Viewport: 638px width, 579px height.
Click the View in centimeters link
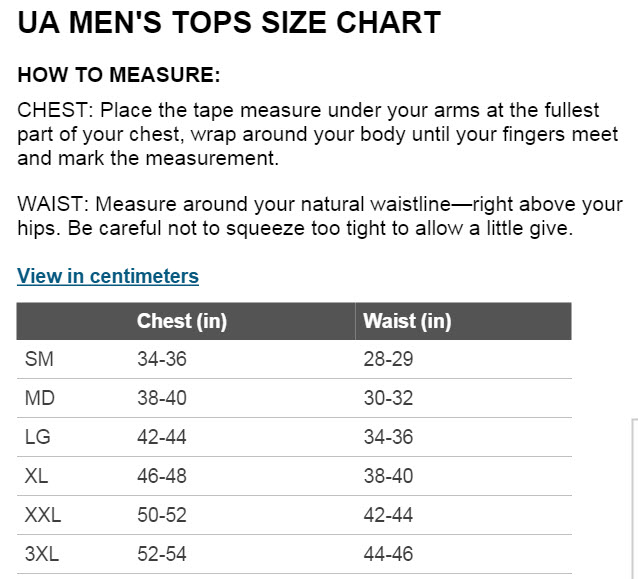pyautogui.click(x=108, y=276)
